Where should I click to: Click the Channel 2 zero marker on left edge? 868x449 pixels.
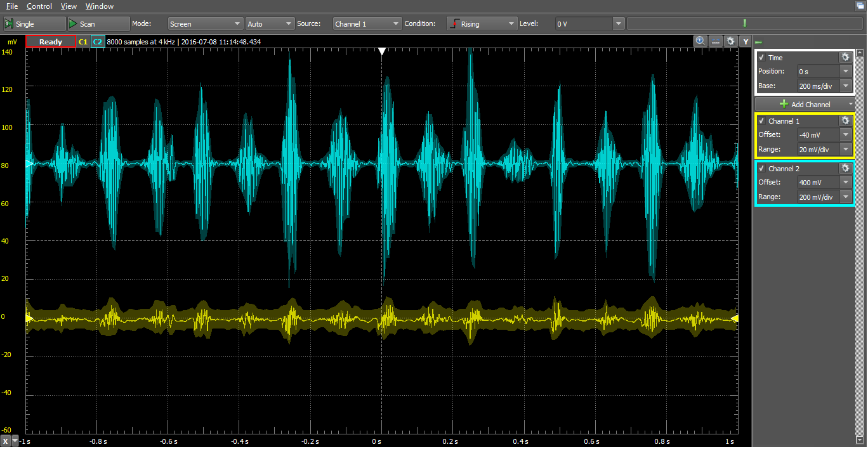pos(29,164)
